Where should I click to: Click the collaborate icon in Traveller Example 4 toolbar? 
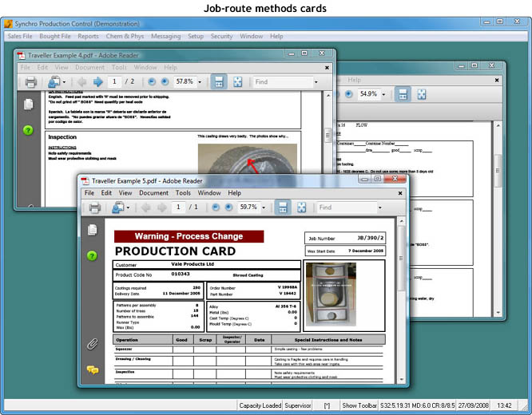tap(54, 81)
